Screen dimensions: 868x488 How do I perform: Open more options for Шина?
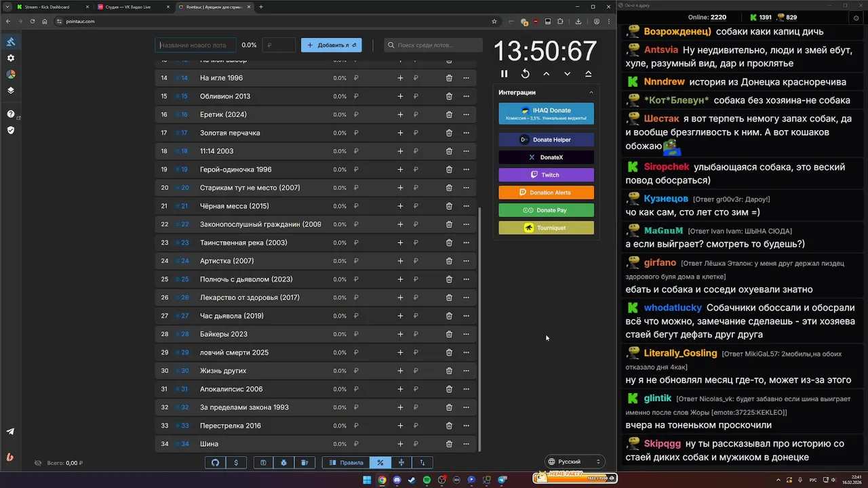(x=466, y=444)
